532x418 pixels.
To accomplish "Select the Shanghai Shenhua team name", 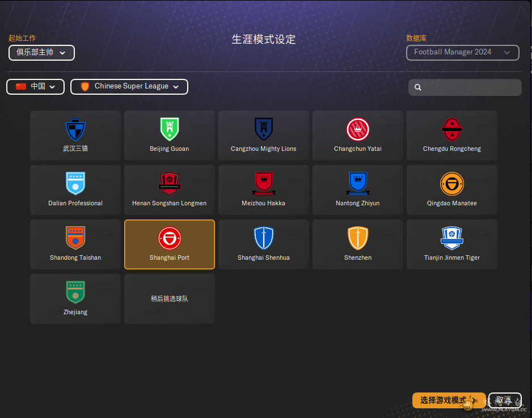I will coord(264,257).
